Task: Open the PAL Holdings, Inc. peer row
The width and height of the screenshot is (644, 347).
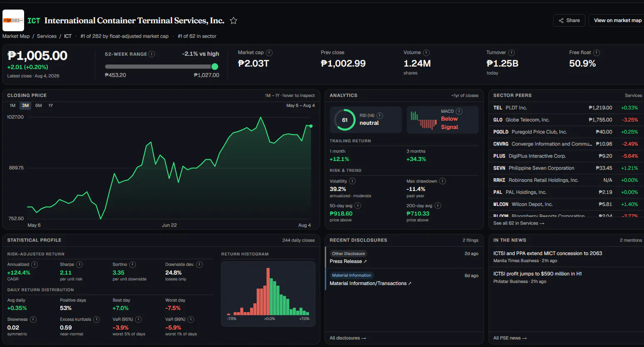Action: (x=565, y=192)
